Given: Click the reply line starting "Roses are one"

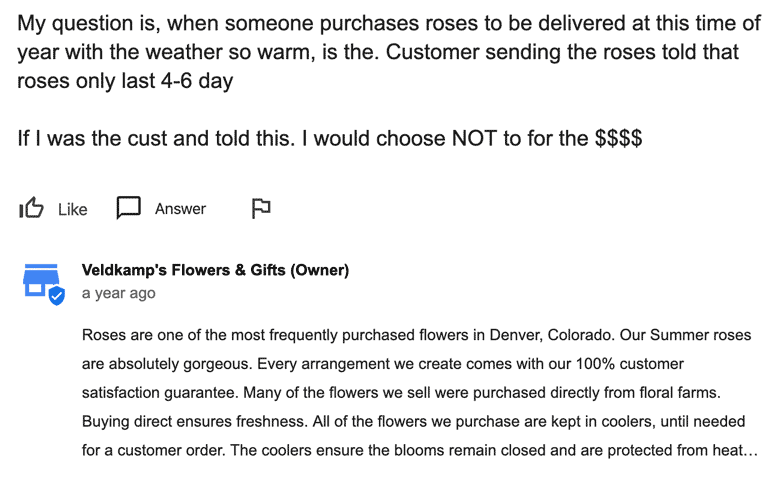Looking at the screenshot, I should 417,335.
